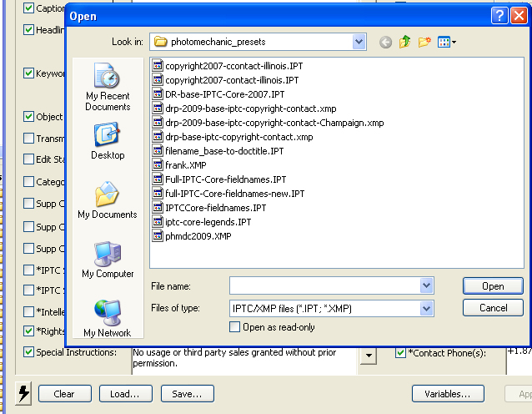532x414 pixels.
Task: Toggle Special Instructions checkbox
Action: [x=29, y=352]
